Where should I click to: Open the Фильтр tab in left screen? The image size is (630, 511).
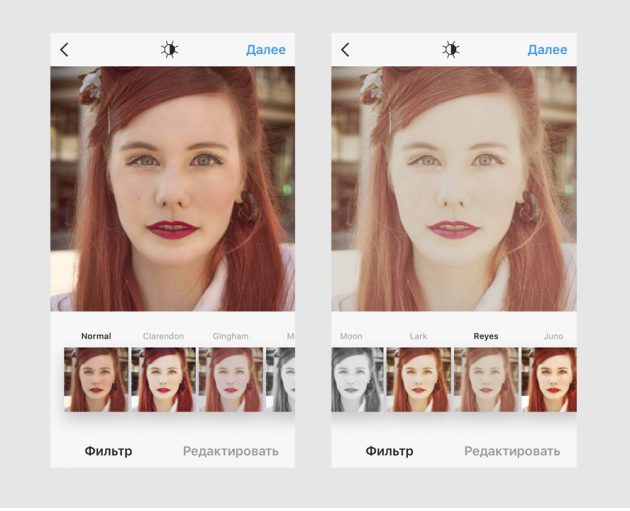click(x=108, y=451)
